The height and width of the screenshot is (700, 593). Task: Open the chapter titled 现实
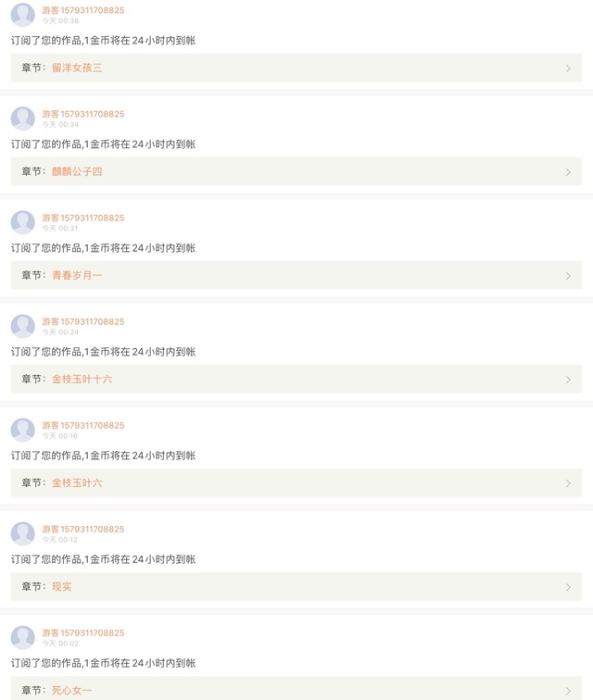click(x=61, y=587)
